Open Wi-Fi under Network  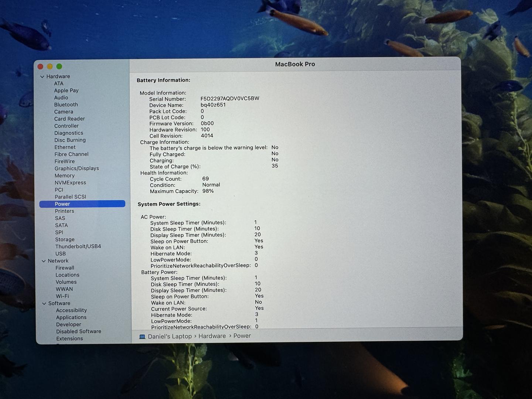click(62, 296)
